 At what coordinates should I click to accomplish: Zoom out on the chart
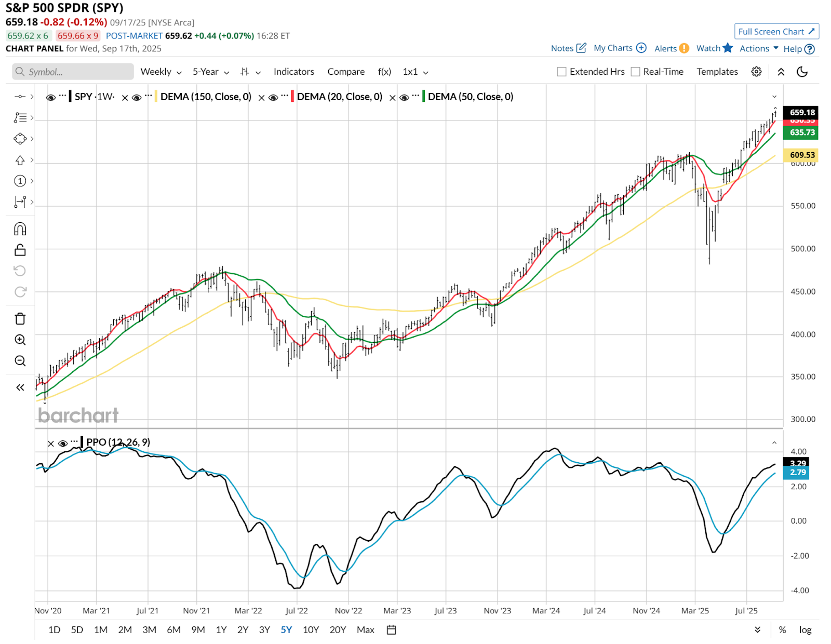pyautogui.click(x=20, y=361)
